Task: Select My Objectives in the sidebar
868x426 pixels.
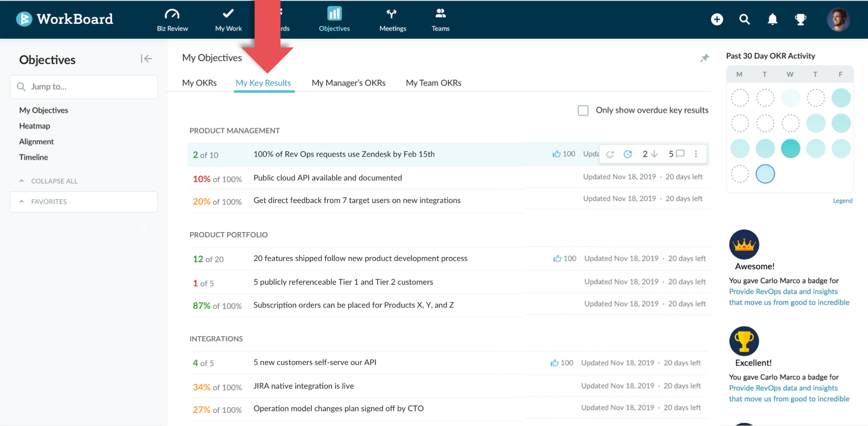Action: click(44, 110)
